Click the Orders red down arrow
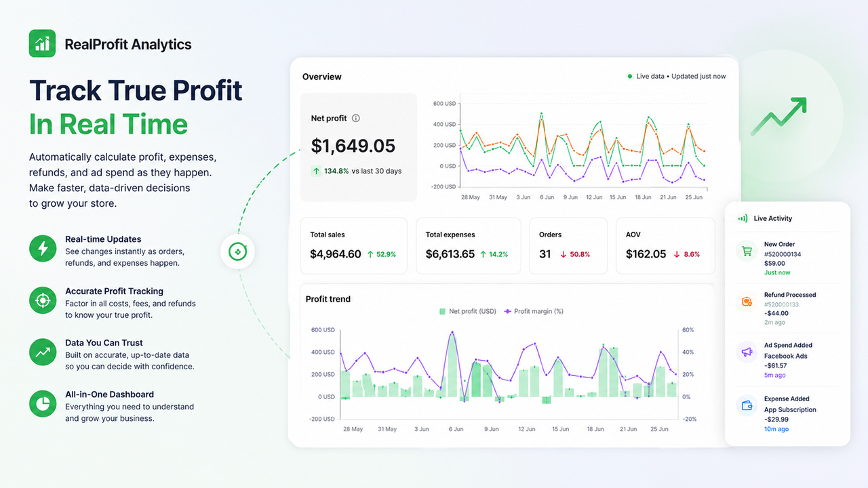868x488 pixels. [564, 254]
